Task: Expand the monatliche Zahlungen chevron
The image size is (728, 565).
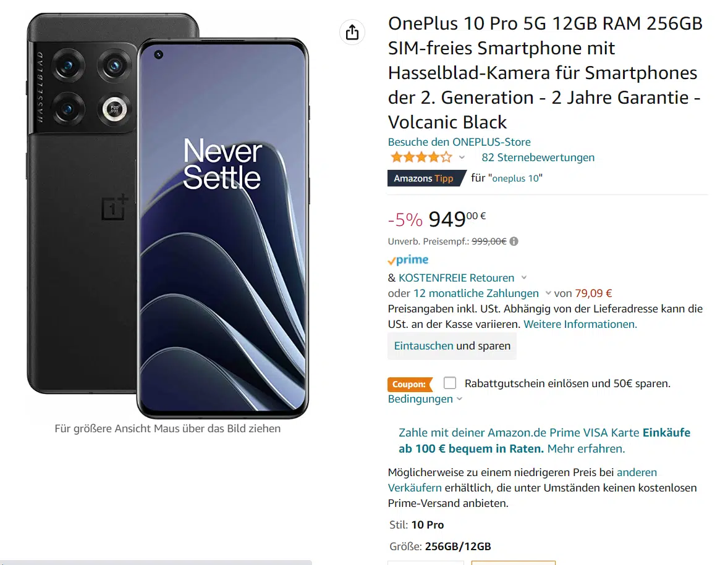Action: 548,293
